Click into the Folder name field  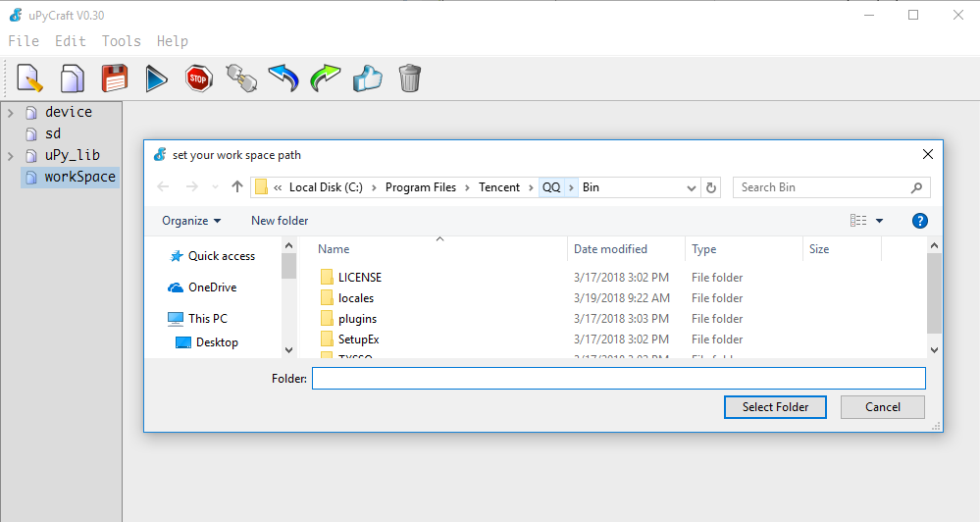click(619, 378)
